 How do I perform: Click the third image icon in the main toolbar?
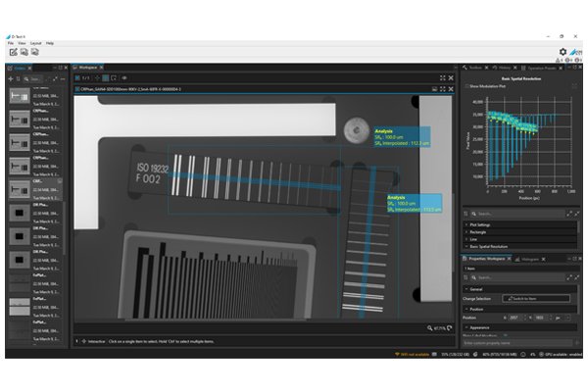coord(35,52)
